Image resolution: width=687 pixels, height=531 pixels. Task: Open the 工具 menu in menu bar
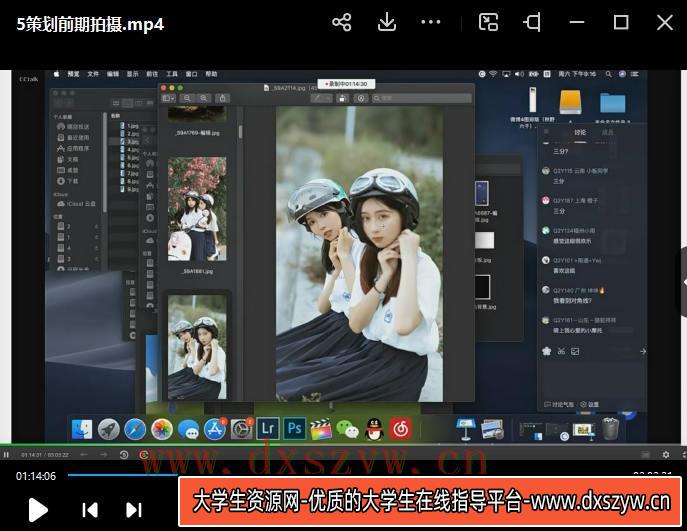[172, 74]
